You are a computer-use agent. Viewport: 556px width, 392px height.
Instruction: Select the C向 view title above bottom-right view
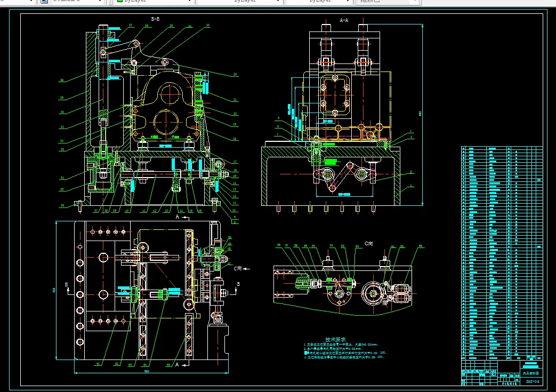tap(369, 244)
